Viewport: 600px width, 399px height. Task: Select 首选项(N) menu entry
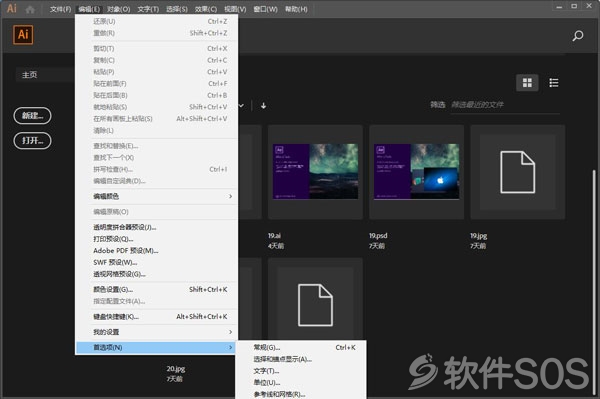[156, 347]
